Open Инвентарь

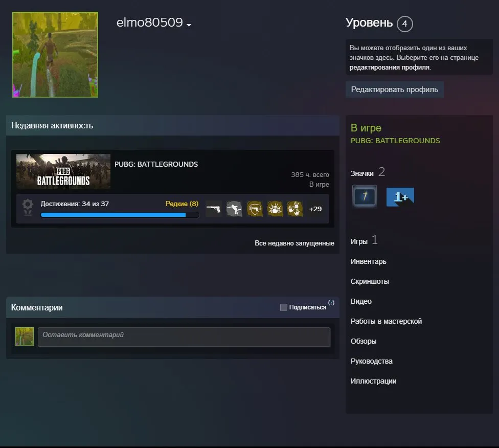tap(368, 261)
